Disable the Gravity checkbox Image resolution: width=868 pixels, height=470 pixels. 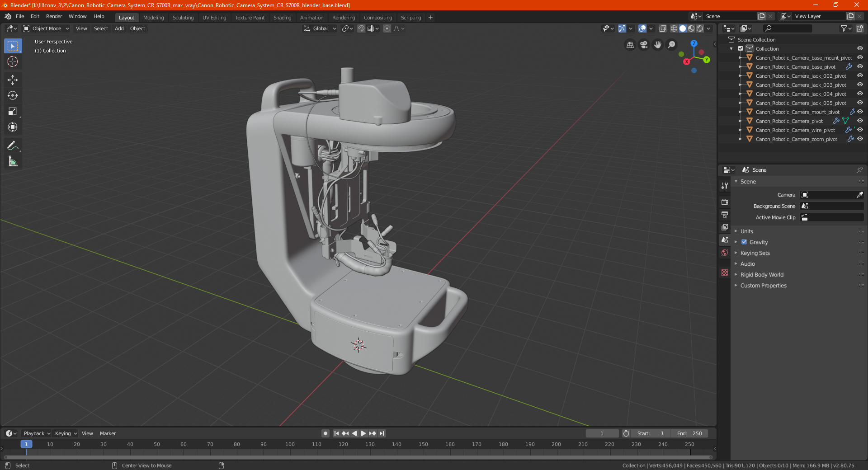click(744, 242)
